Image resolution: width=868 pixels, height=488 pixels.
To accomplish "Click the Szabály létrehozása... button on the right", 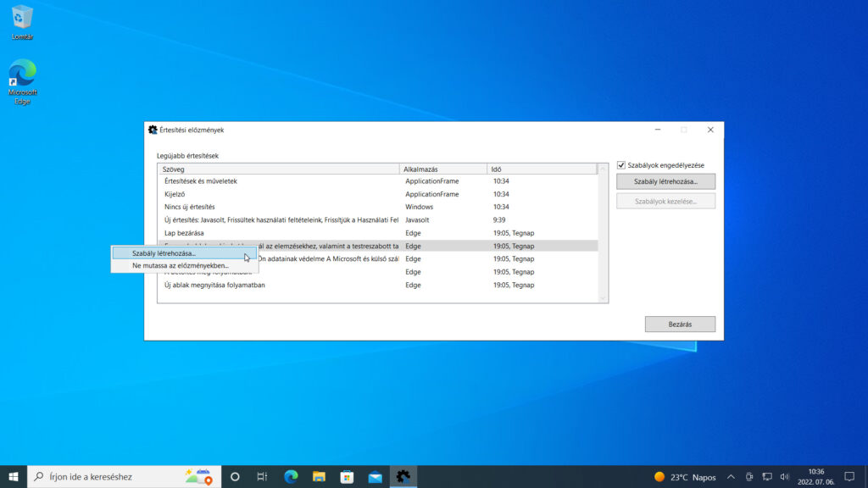I will click(x=666, y=181).
